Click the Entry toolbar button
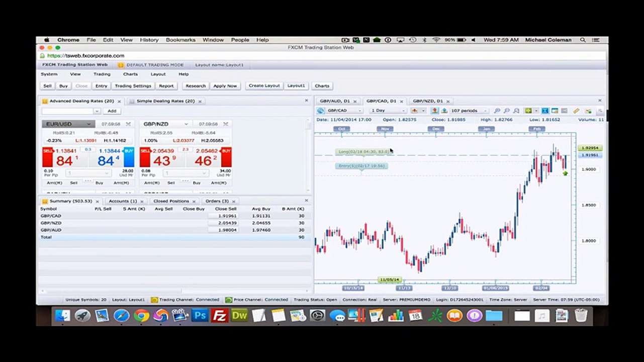644x362 pixels. pyautogui.click(x=101, y=86)
